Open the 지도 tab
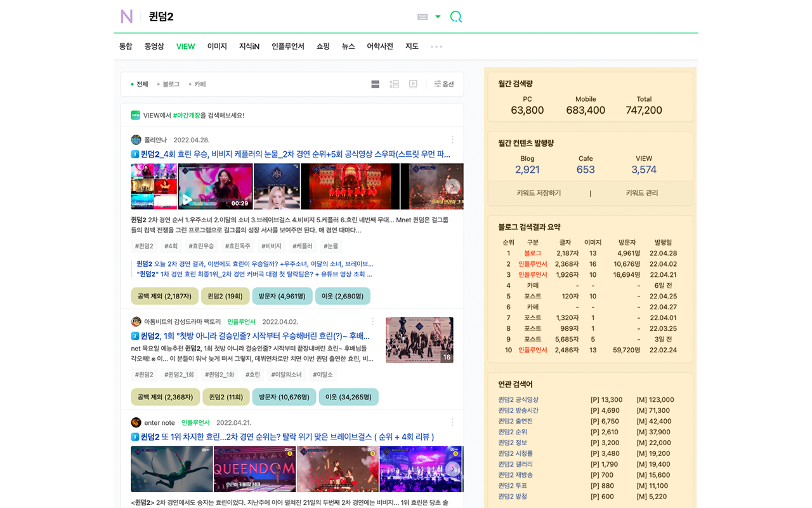 412,46
